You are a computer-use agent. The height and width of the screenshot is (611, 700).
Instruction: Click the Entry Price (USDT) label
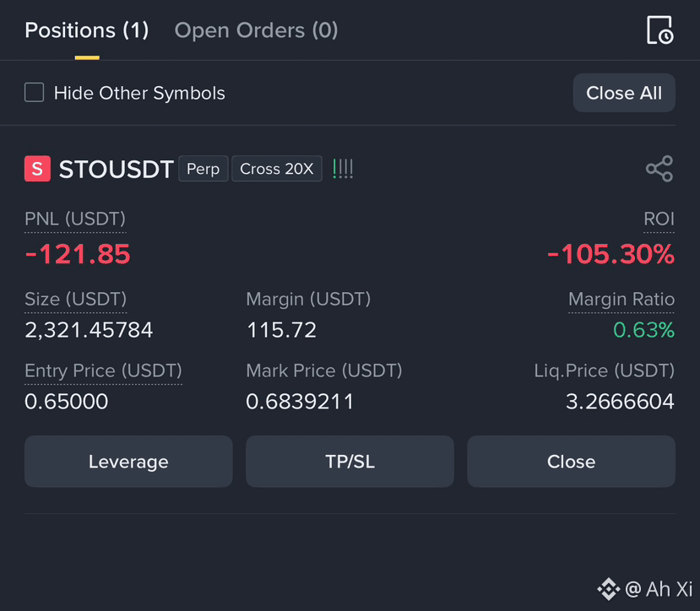[x=103, y=370]
